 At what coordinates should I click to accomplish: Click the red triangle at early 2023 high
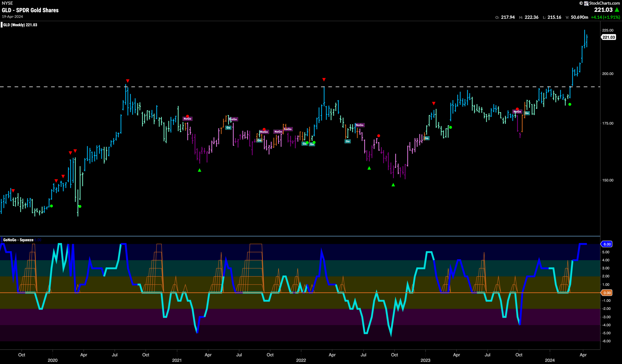(x=434, y=104)
